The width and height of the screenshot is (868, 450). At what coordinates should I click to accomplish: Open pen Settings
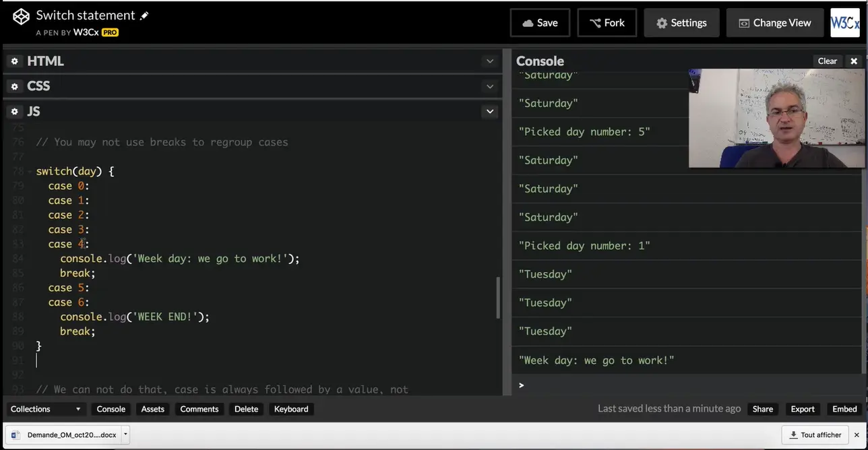[681, 23]
